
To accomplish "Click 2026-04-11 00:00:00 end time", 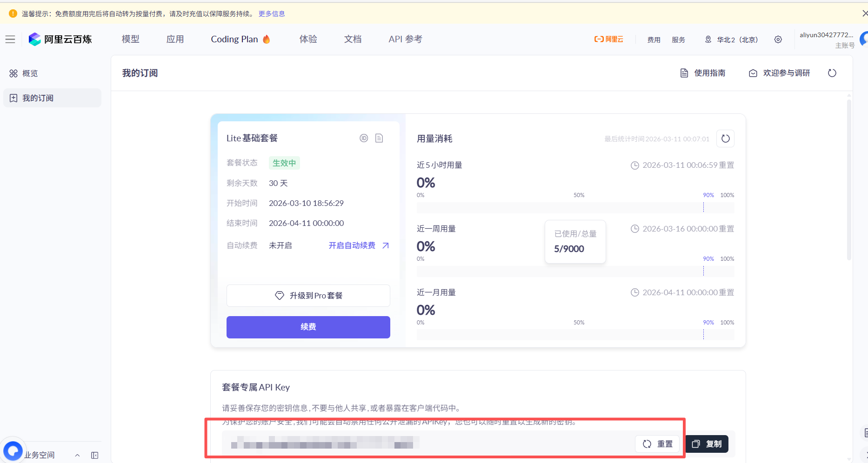I will click(306, 223).
